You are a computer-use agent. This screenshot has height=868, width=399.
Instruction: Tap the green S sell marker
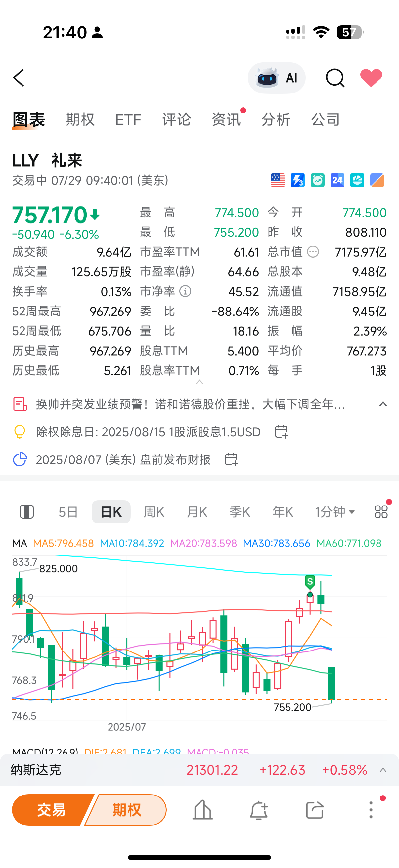click(x=310, y=582)
